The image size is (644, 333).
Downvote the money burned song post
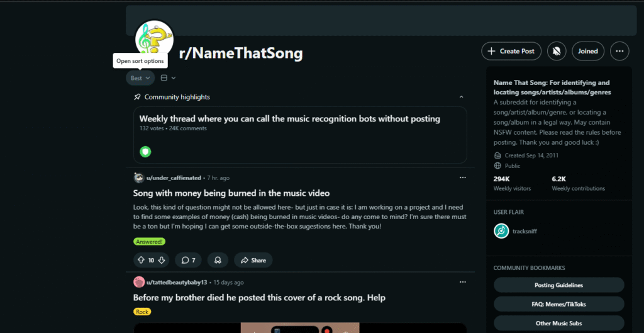point(162,260)
